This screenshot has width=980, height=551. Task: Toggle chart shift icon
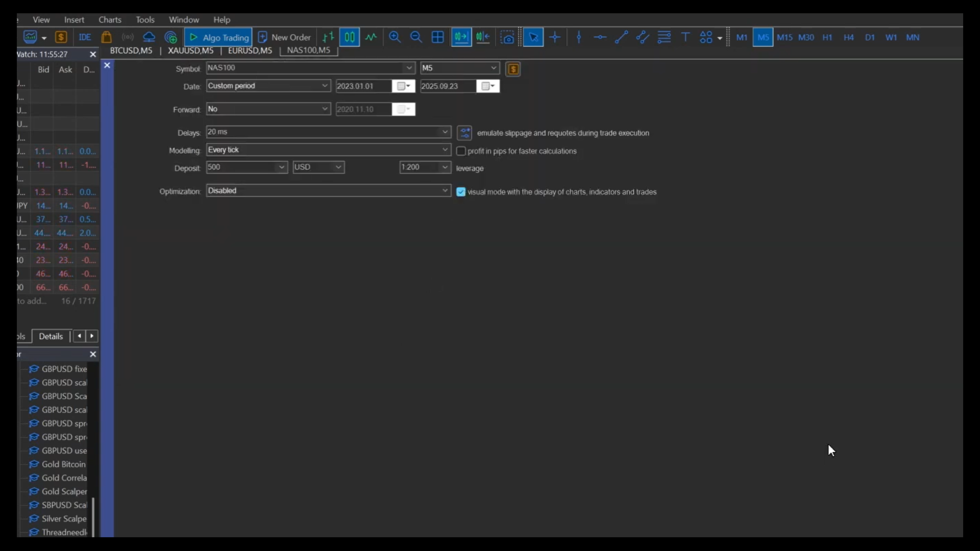coord(483,37)
